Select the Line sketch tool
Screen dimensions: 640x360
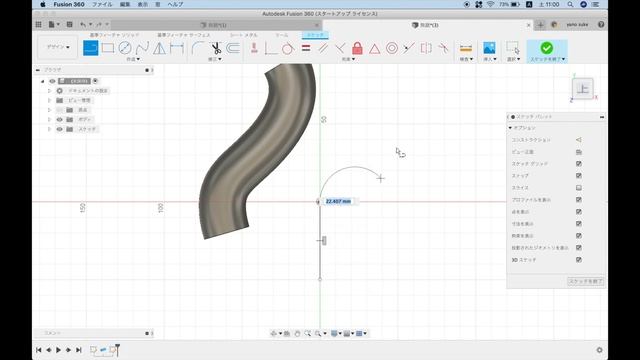[91, 48]
